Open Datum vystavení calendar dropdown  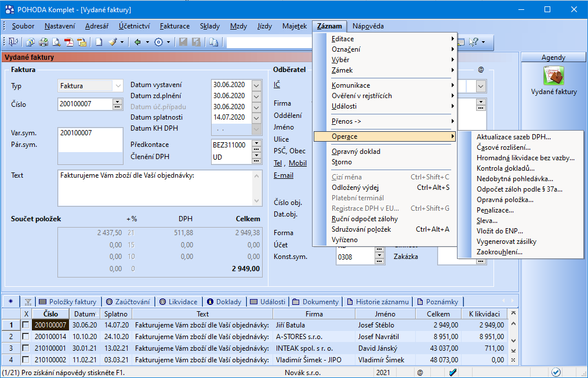click(x=256, y=85)
